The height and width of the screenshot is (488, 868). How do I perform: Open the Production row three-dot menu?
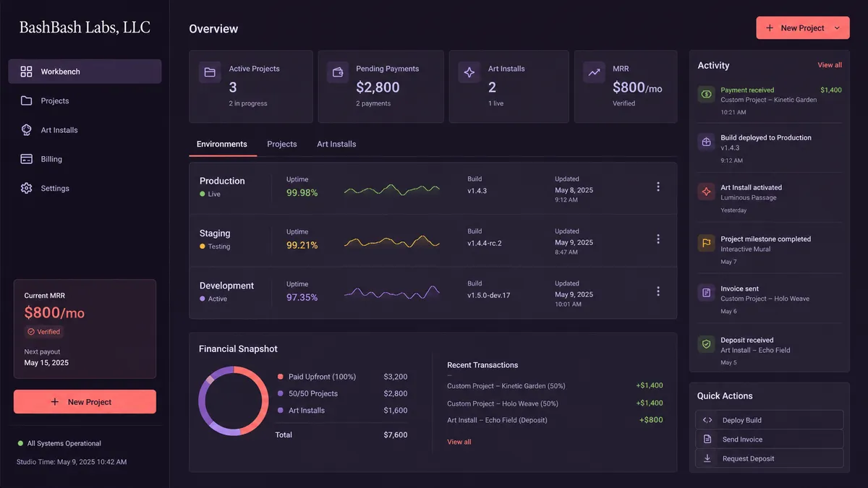point(658,187)
